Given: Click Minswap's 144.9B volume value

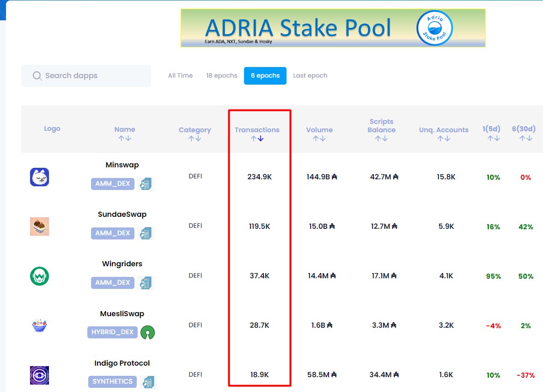Looking at the screenshot, I should (x=322, y=177).
